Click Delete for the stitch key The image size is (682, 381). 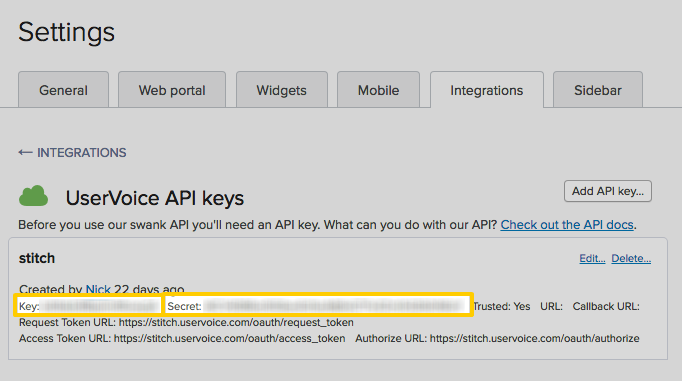pos(631,258)
